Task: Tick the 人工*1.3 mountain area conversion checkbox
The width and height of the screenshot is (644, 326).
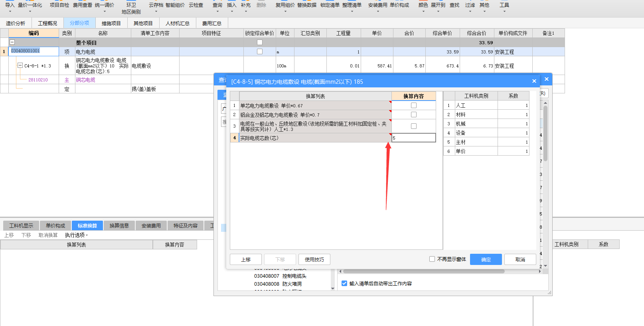Action: [414, 126]
